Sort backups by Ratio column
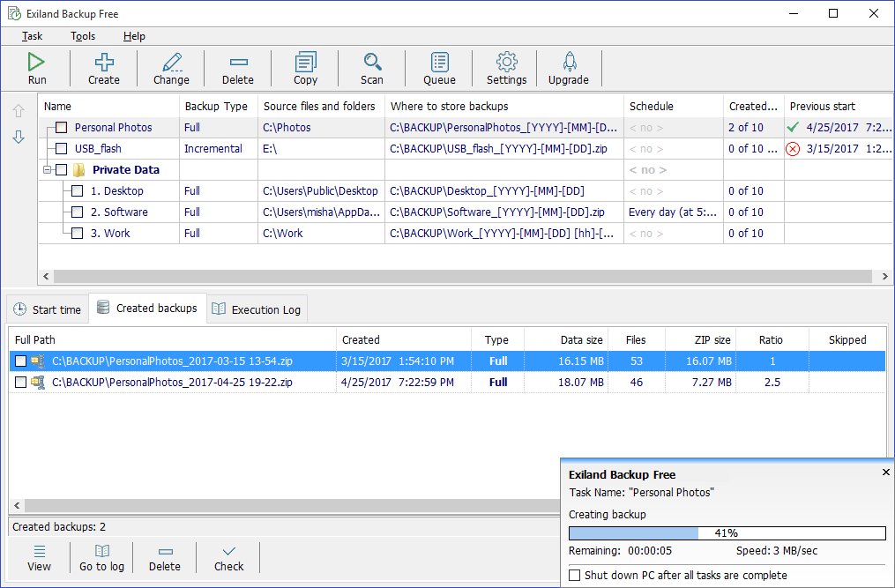The height and width of the screenshot is (588, 895). click(772, 340)
